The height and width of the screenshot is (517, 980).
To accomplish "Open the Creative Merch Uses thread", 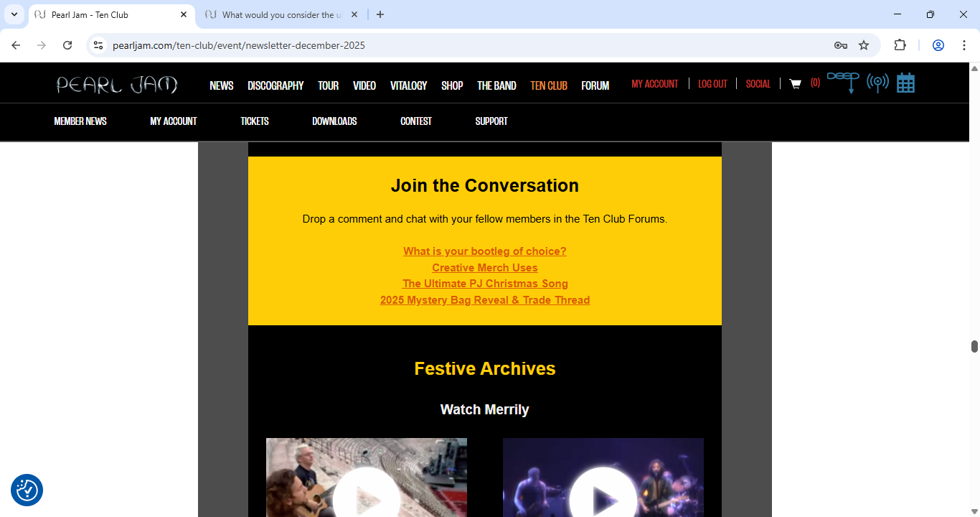I will (x=485, y=268).
